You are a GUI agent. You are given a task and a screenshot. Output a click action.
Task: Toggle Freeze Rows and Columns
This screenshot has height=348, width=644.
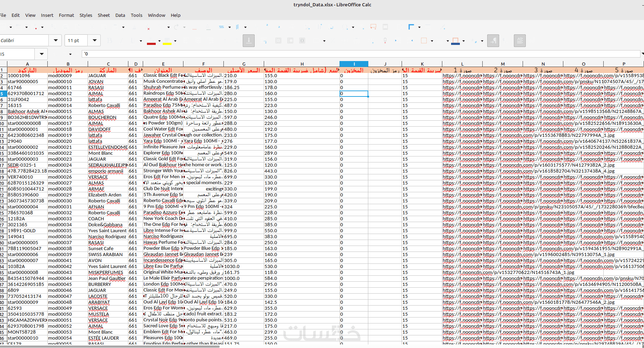[x=411, y=27]
